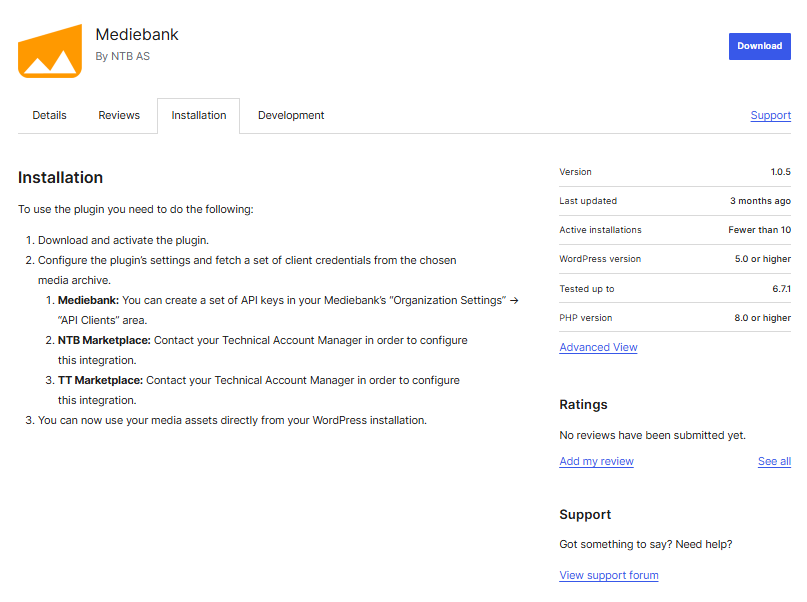Click 'Got something to say? Need help?' text

(645, 544)
